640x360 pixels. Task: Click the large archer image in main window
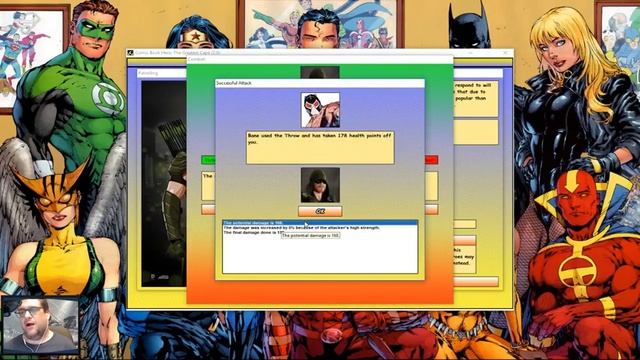pyautogui.click(x=164, y=184)
